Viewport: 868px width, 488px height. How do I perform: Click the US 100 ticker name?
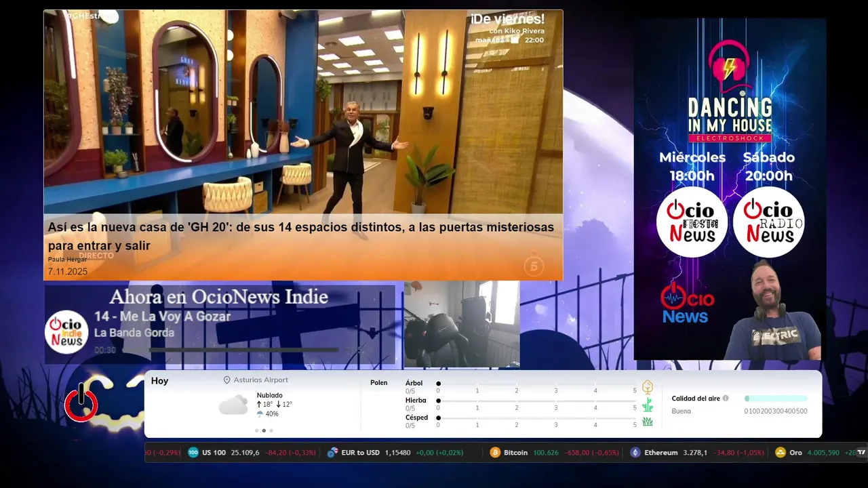pyautogui.click(x=214, y=452)
